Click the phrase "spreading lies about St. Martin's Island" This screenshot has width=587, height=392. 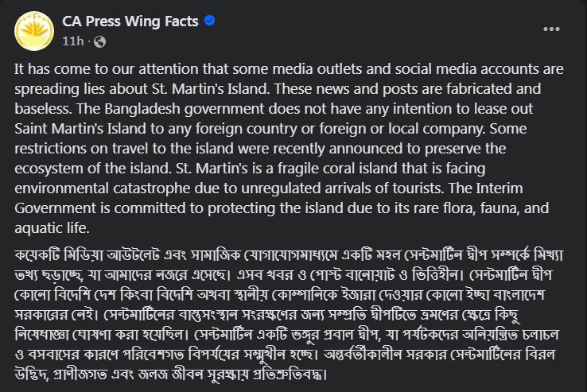[x=142, y=89]
